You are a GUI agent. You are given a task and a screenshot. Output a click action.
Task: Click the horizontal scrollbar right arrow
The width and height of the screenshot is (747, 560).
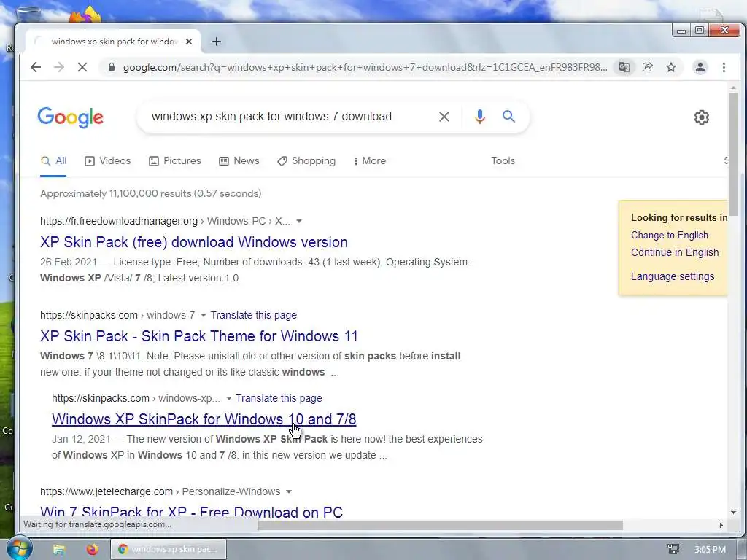pos(721,525)
